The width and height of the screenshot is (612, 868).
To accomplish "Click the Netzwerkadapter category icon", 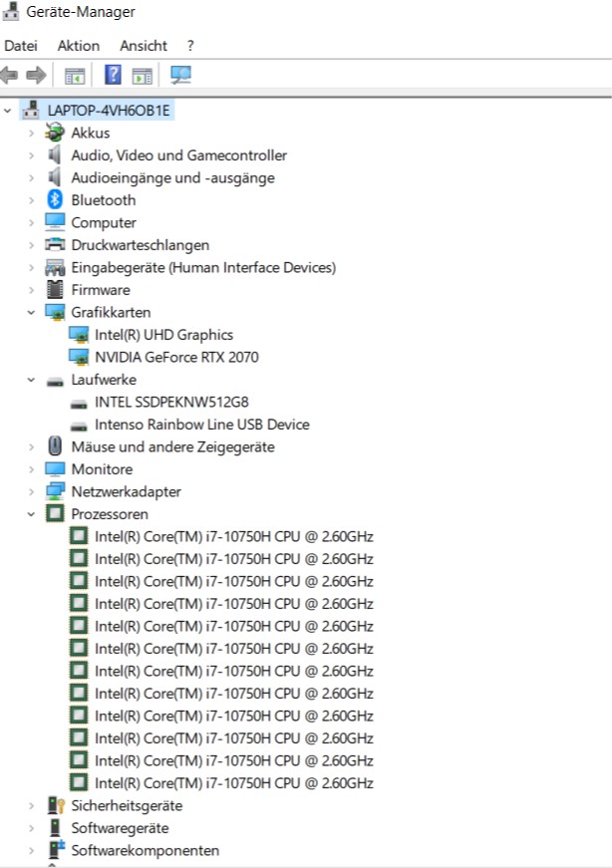I will [54, 491].
